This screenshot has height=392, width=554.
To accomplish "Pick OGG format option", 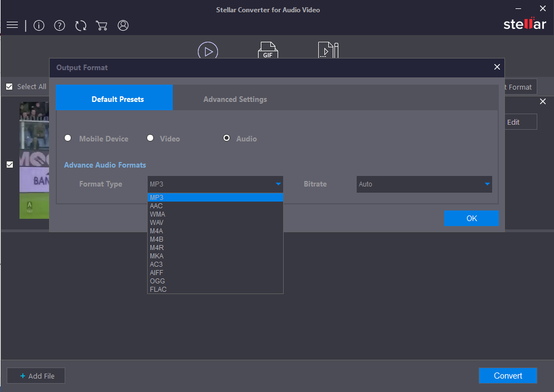I will point(215,281).
